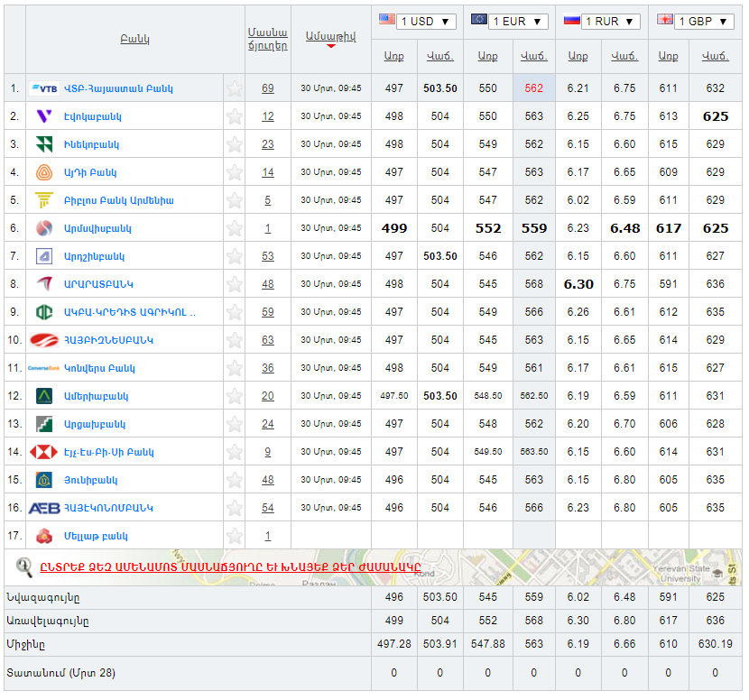Click the Yerevan map thumbnail

(632, 567)
